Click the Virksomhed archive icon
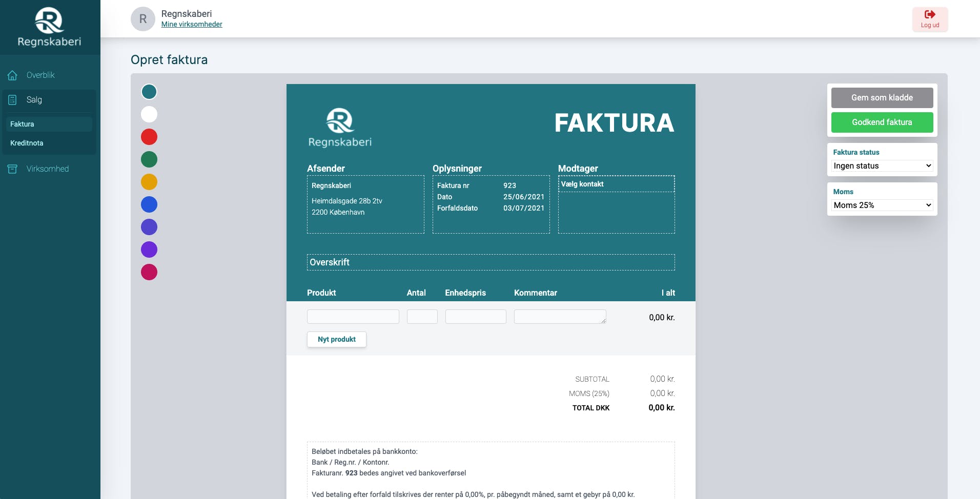 point(13,169)
